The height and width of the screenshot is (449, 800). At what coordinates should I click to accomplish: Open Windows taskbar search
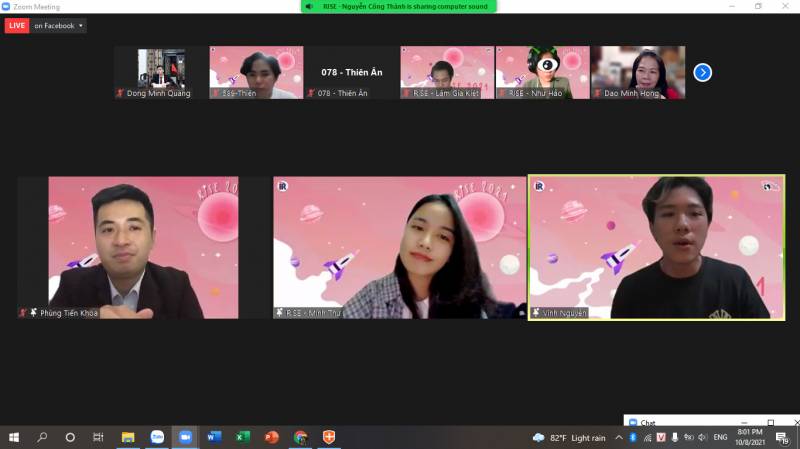pos(42,437)
